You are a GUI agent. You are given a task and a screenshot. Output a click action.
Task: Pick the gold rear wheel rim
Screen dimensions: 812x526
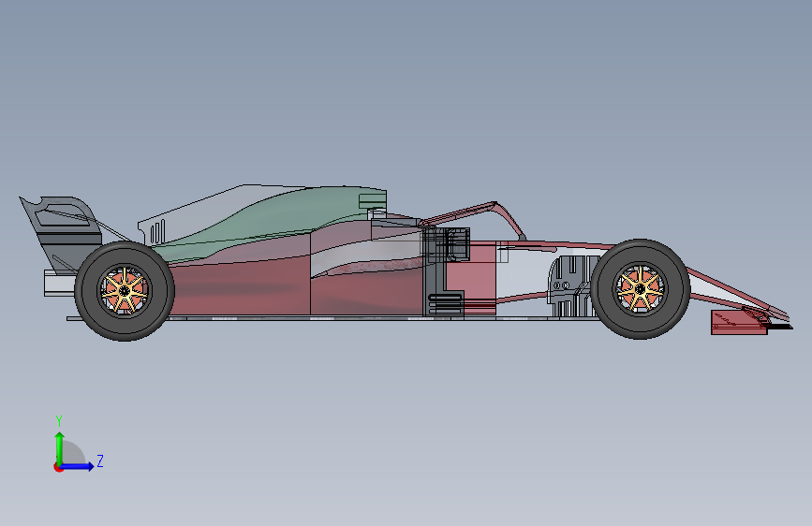(125, 290)
